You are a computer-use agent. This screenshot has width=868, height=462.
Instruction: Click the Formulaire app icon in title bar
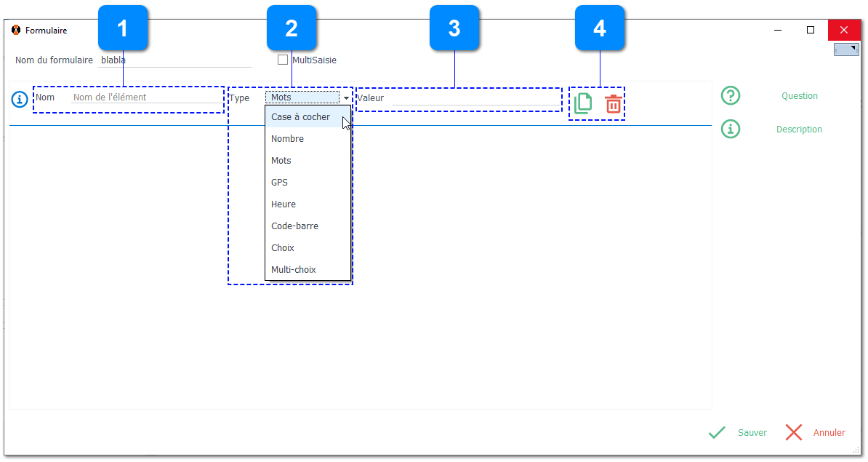pyautogui.click(x=16, y=31)
